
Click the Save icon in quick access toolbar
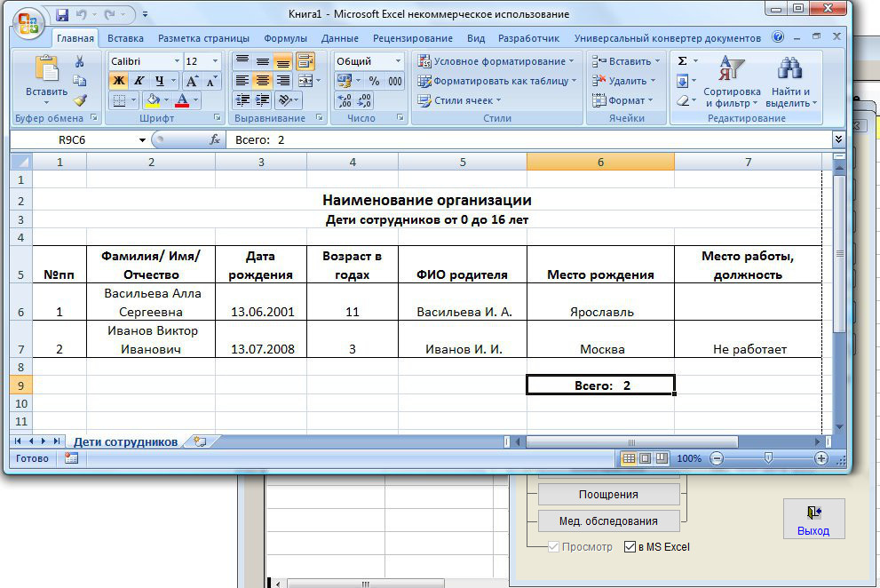[x=62, y=15]
